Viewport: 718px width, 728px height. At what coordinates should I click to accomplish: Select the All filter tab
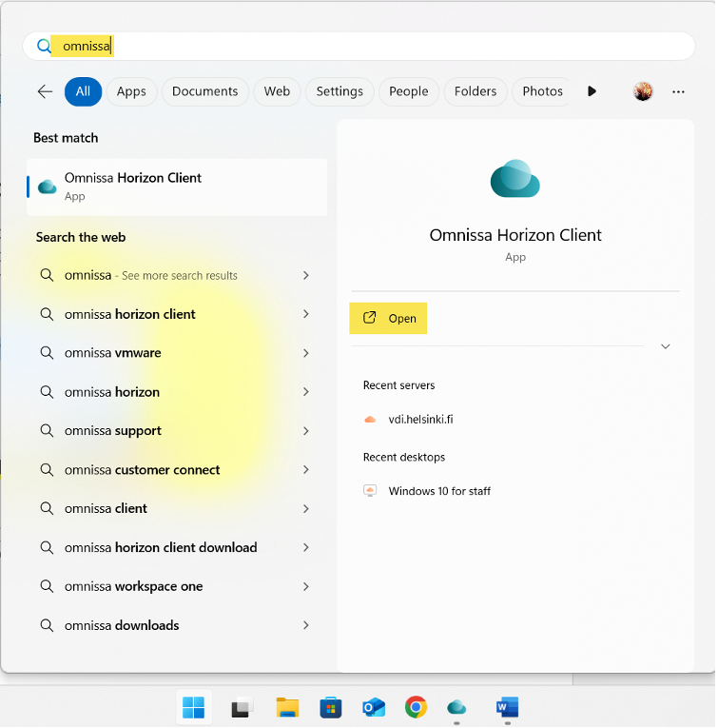coord(83,91)
